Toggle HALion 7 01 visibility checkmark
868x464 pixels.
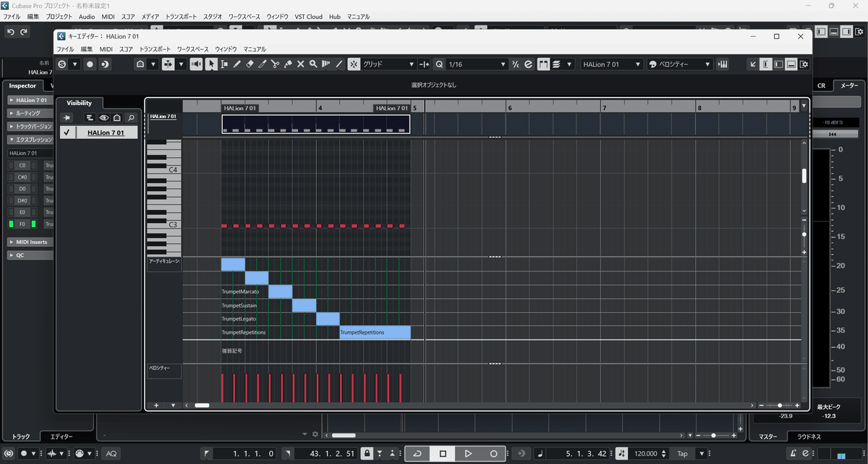66,132
